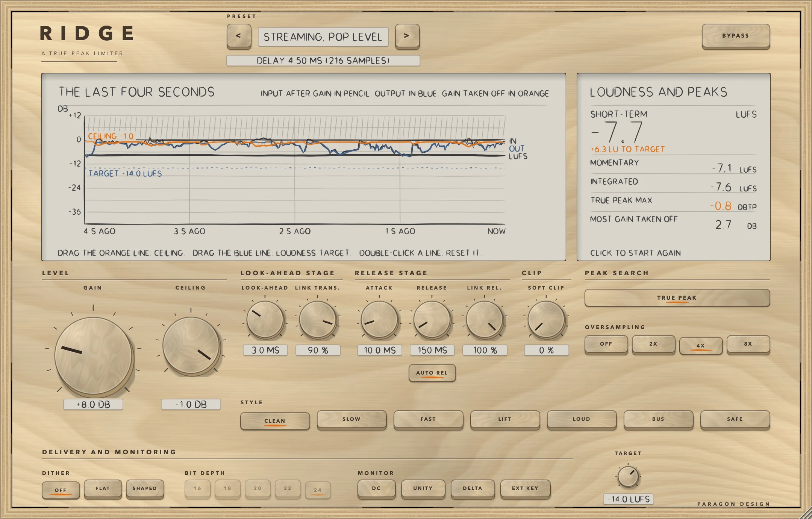Click the Link Trans. knob
The image size is (812, 519).
pos(318,320)
